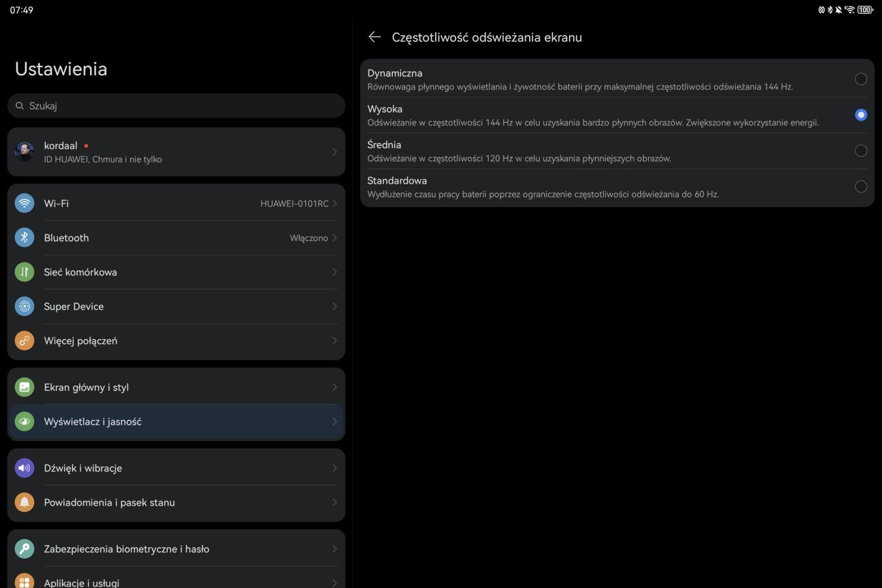Tap the Zabezpieczenia biometryczne key icon

(x=24, y=549)
